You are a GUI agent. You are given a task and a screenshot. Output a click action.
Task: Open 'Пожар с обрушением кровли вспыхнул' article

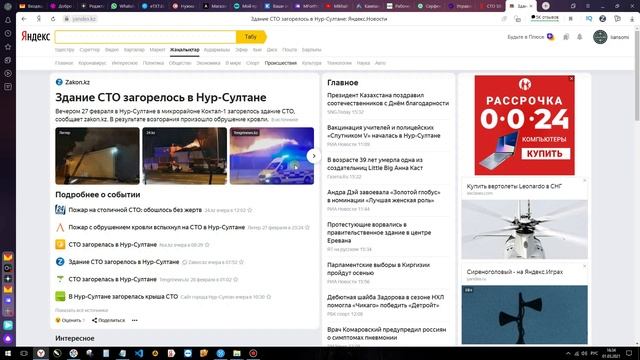click(x=157, y=227)
